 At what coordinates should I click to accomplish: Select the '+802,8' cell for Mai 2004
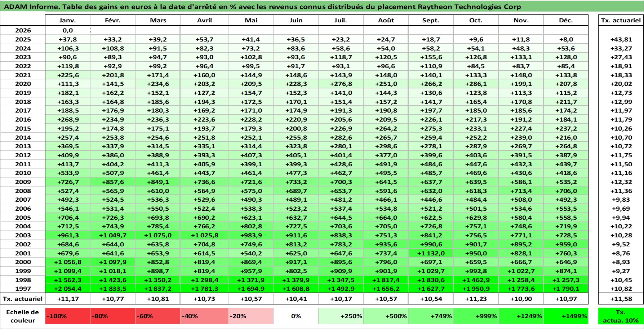coord(251,226)
